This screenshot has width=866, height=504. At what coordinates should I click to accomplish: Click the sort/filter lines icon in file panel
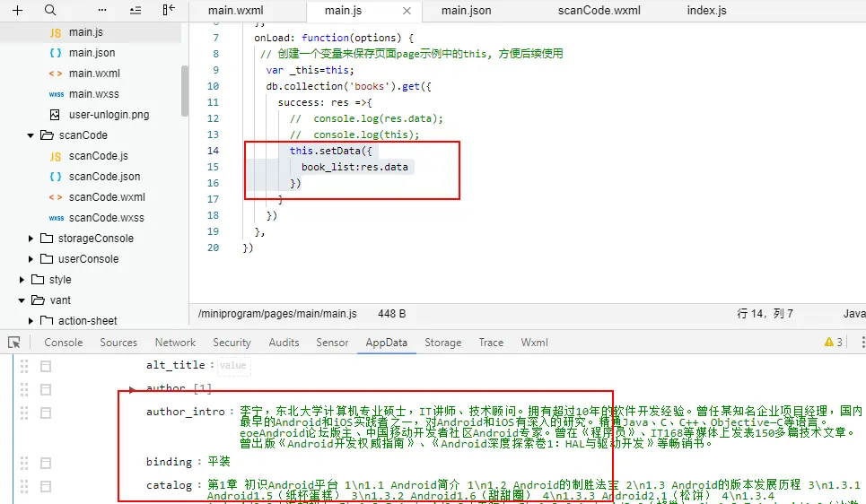[136, 10]
